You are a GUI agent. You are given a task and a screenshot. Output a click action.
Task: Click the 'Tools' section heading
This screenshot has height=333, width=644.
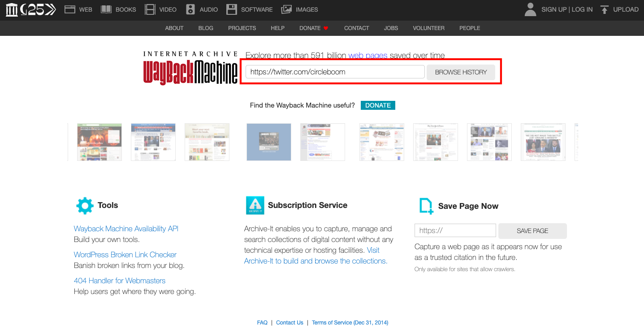click(x=108, y=205)
